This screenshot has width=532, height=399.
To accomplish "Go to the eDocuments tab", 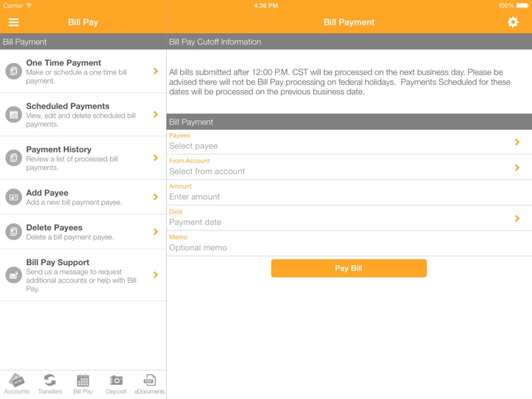I will click(150, 384).
